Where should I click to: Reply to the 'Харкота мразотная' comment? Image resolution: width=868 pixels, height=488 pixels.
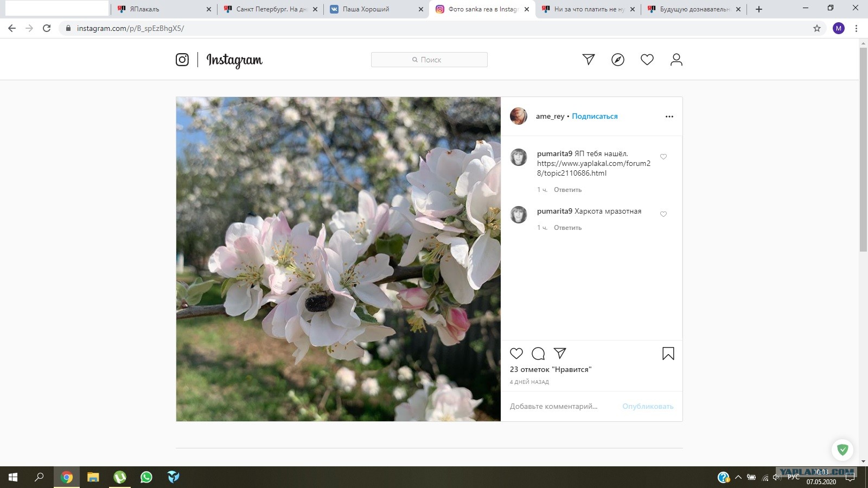[567, 228]
